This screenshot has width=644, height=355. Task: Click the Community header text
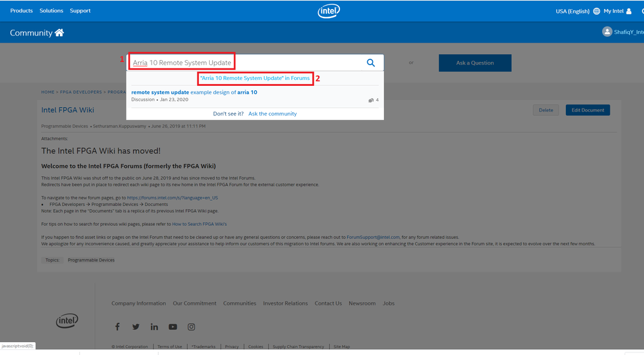click(x=31, y=33)
